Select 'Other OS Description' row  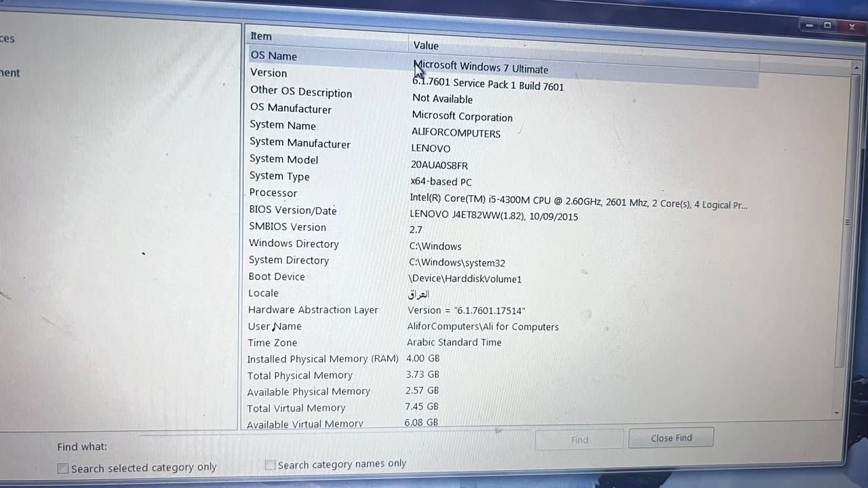(x=301, y=91)
